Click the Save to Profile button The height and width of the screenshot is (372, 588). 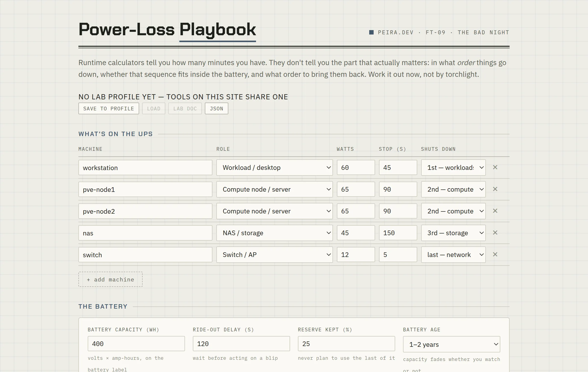point(109,108)
